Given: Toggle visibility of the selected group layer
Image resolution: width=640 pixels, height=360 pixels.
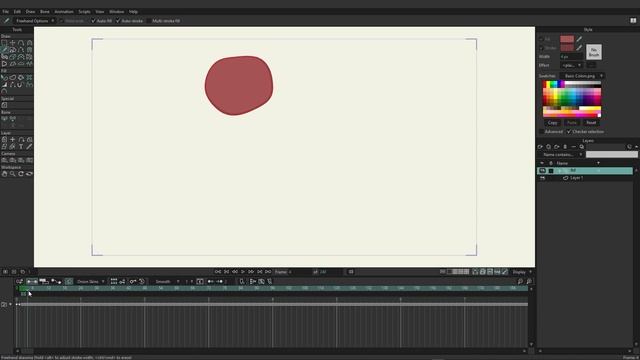Looking at the screenshot, I should coord(542,171).
